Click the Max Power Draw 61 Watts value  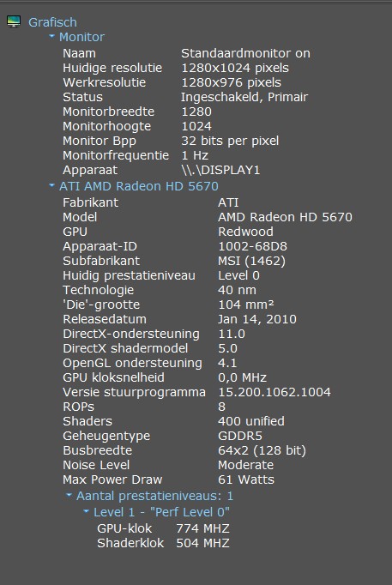[x=246, y=479]
